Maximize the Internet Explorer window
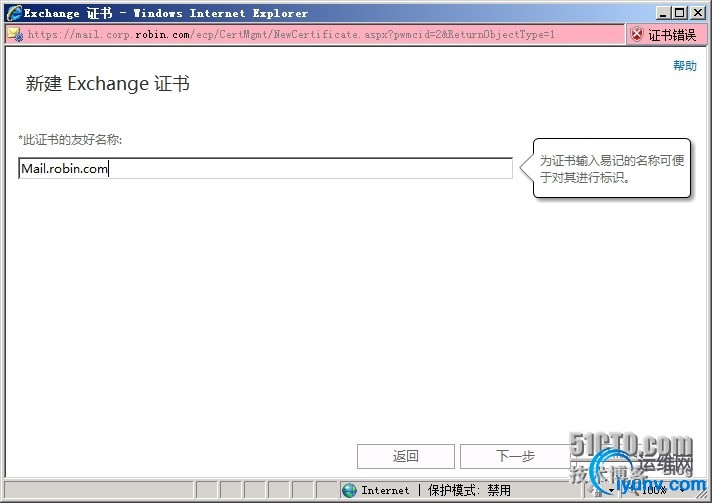Image resolution: width=712 pixels, height=503 pixels. tap(680, 13)
